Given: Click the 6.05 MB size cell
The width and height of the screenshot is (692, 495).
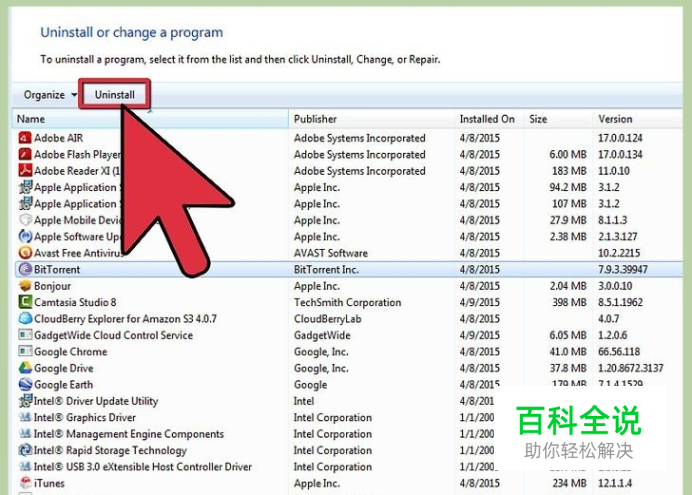Looking at the screenshot, I should (x=568, y=335).
